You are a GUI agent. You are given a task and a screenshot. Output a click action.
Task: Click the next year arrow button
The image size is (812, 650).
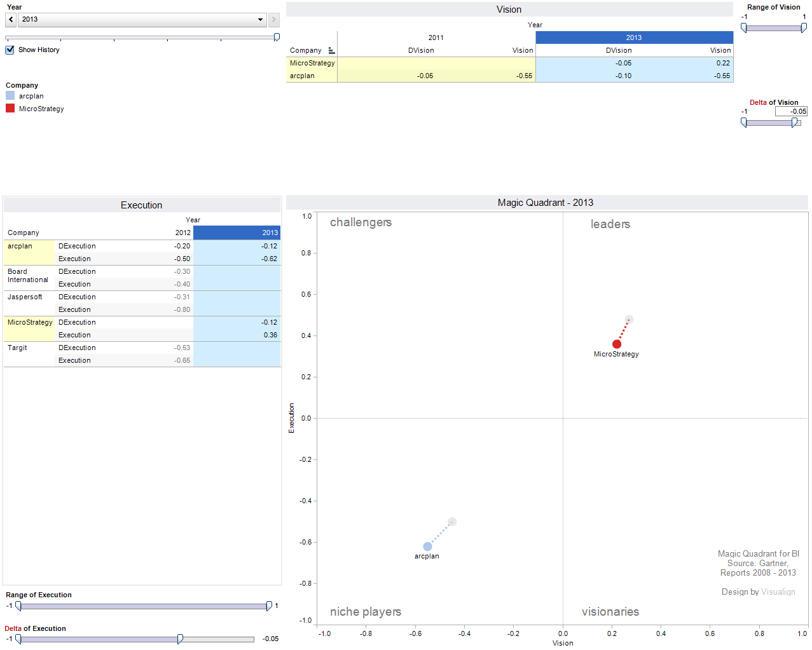274,20
